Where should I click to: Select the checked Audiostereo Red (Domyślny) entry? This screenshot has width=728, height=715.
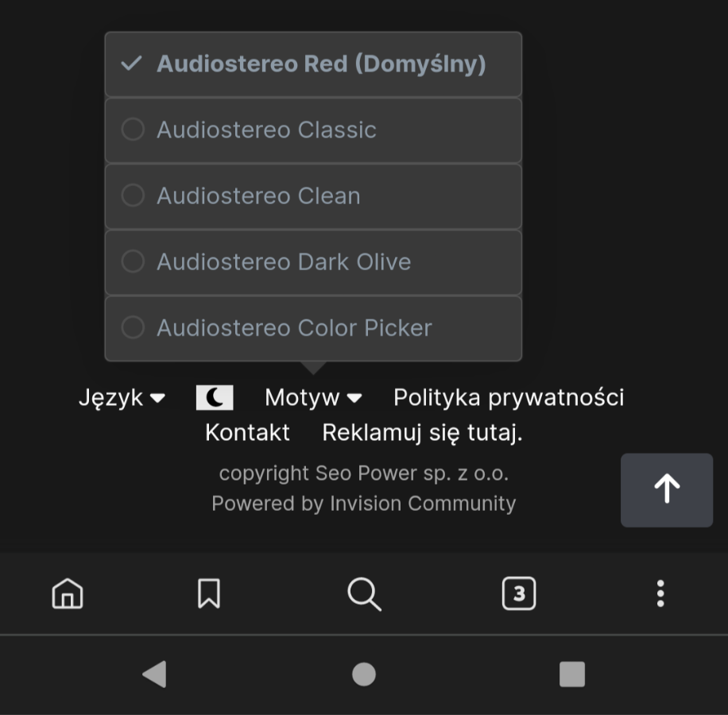coord(313,64)
